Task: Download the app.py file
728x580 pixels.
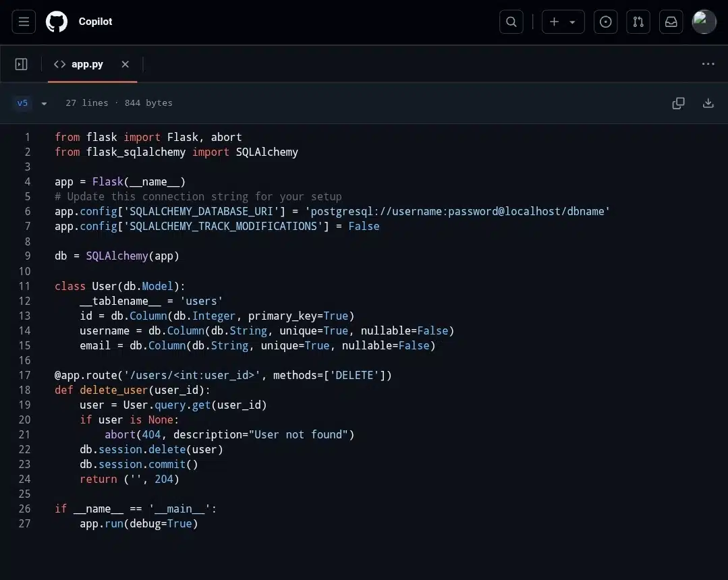Action: (x=708, y=103)
